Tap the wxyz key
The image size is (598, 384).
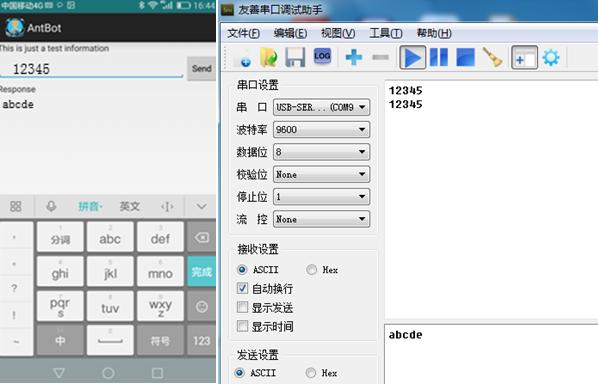[x=160, y=306]
